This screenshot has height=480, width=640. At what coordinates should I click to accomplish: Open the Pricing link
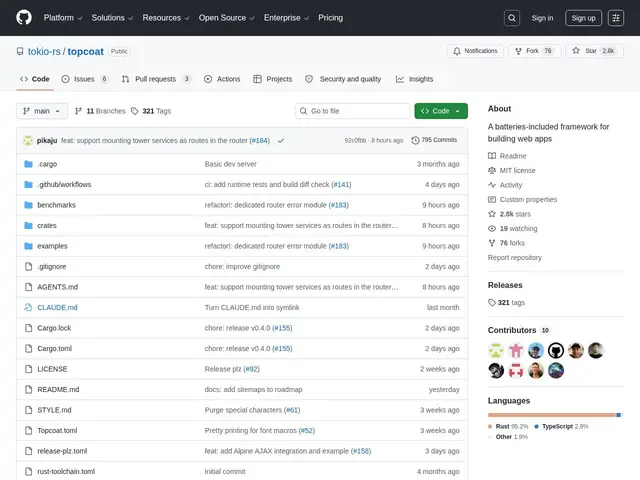331,18
